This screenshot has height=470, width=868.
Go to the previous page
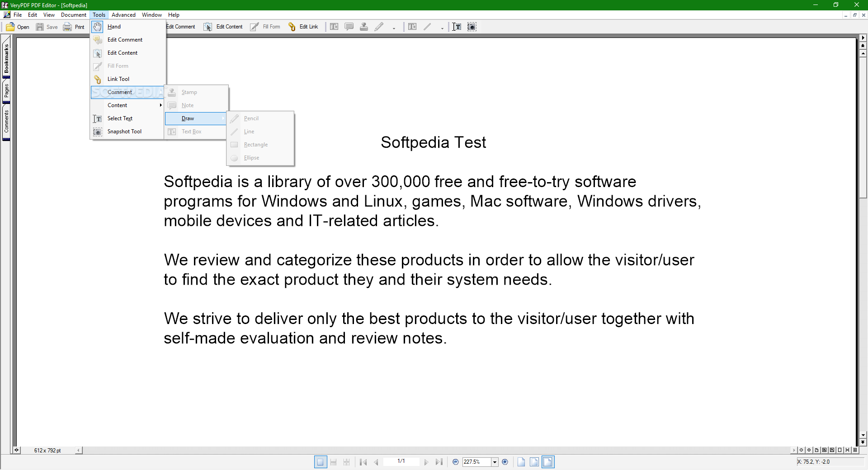point(376,462)
